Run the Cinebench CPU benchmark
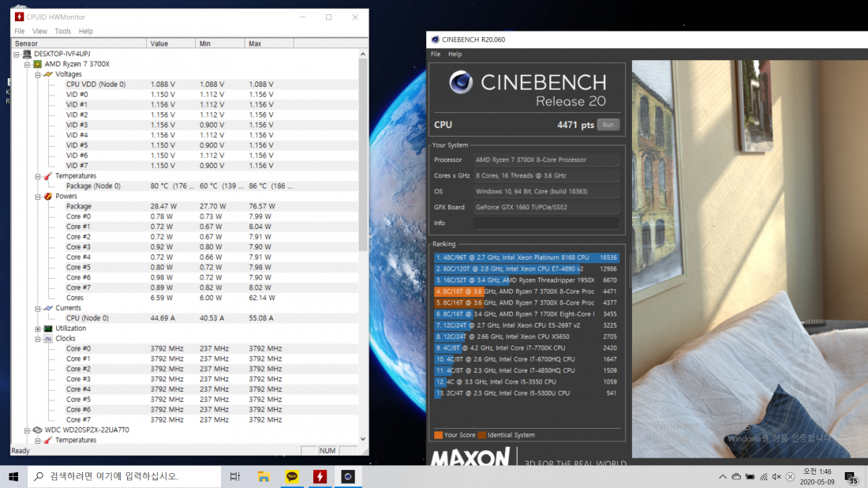The height and width of the screenshot is (488, 868). [608, 125]
